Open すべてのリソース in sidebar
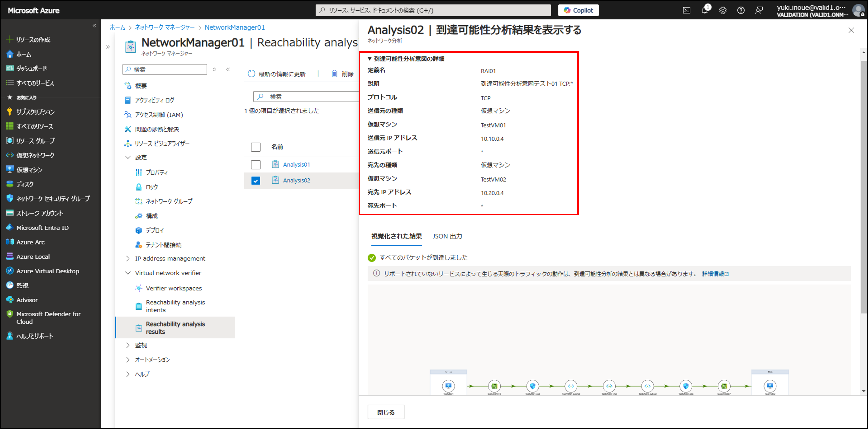The height and width of the screenshot is (429, 868). pyautogui.click(x=35, y=126)
